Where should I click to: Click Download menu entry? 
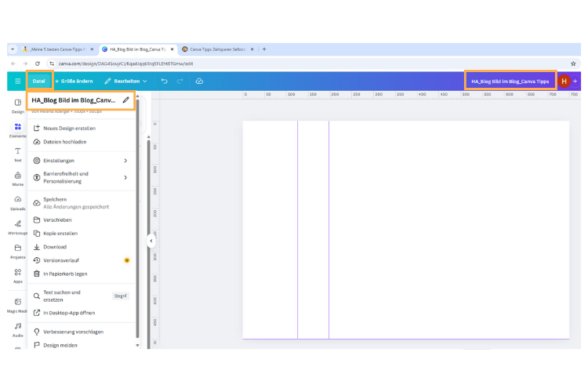(x=81, y=247)
